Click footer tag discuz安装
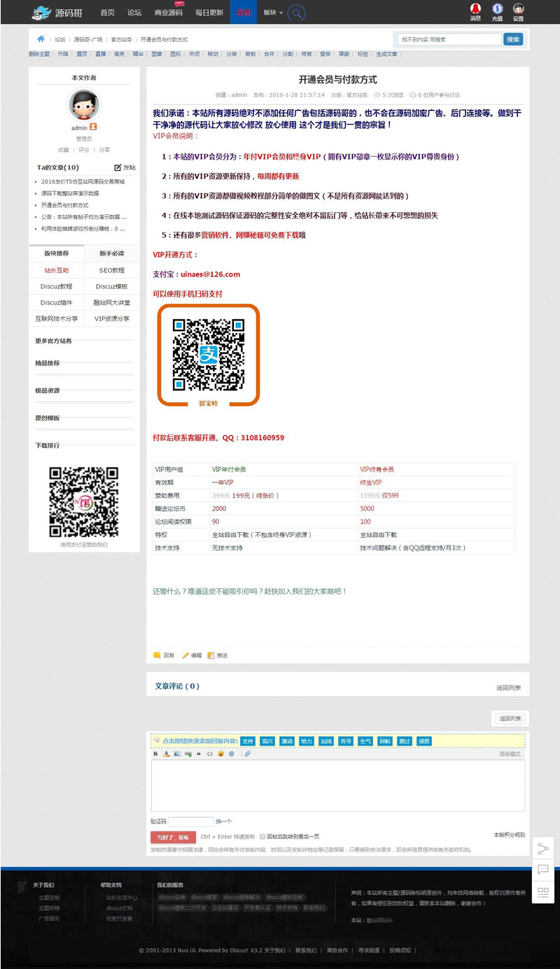560x969 pixels. 172,897
